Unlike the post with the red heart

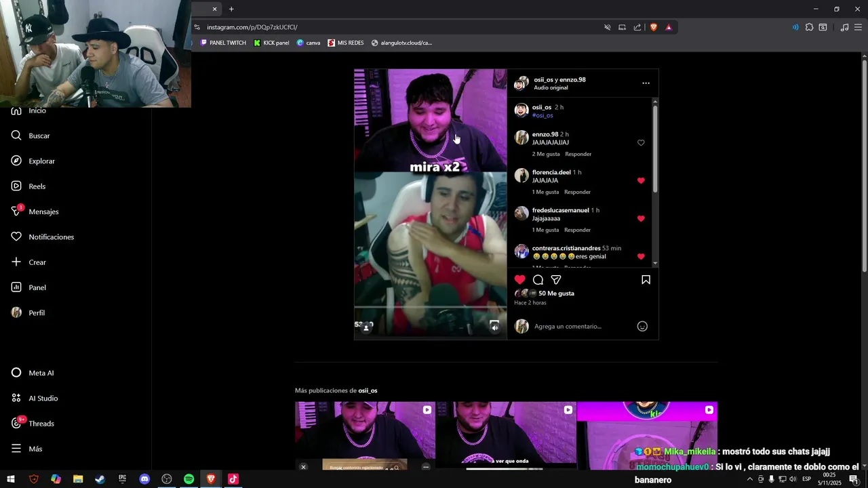click(x=520, y=280)
